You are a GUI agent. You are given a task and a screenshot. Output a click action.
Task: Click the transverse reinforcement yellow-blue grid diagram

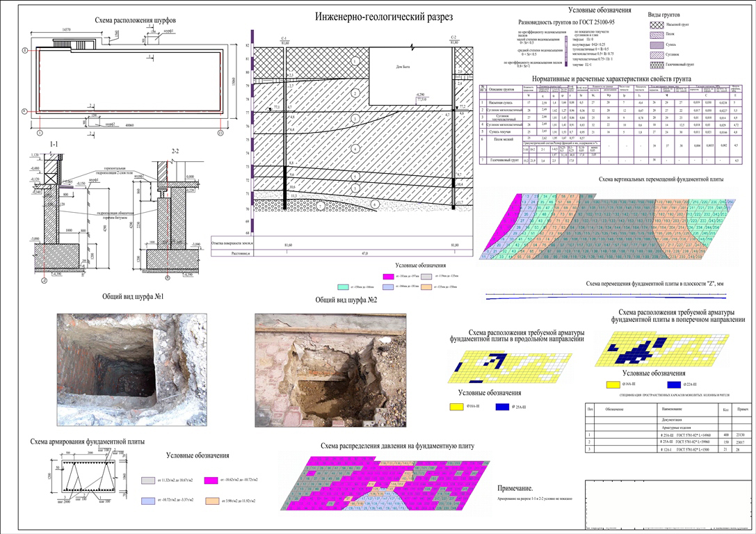663,349
